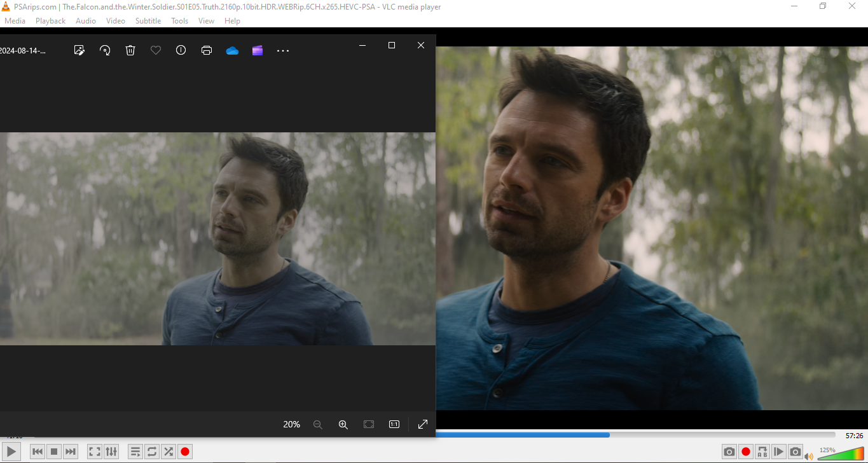Click the OneDrive cloud icon in Photos
Viewport: 868px width, 463px height.
pos(232,50)
